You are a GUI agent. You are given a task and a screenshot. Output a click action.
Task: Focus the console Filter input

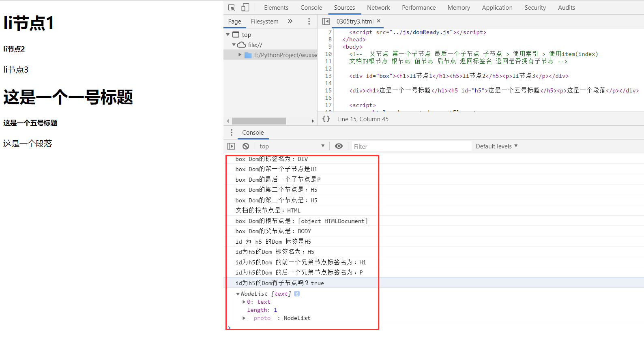[411, 146]
